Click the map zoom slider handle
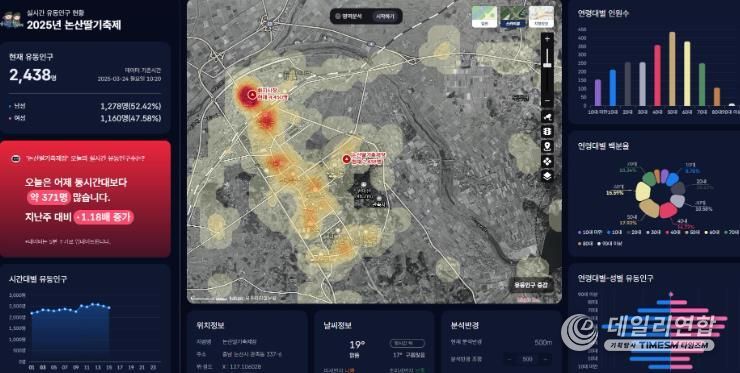 [547, 64]
